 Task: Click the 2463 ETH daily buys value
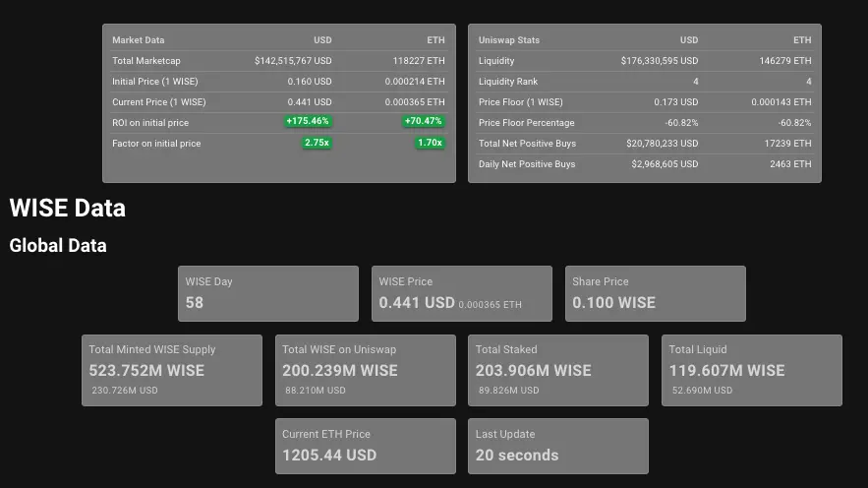pyautogui.click(x=790, y=164)
